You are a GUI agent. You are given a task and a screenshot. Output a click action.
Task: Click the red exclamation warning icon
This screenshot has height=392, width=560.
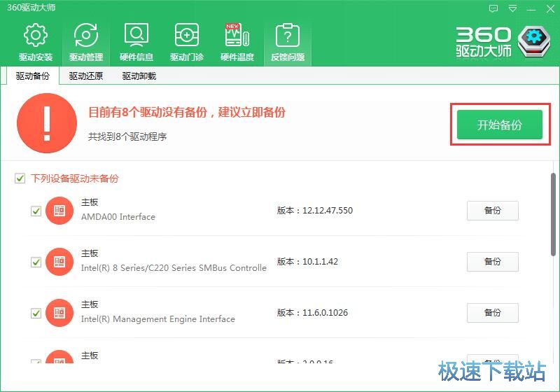click(47, 123)
